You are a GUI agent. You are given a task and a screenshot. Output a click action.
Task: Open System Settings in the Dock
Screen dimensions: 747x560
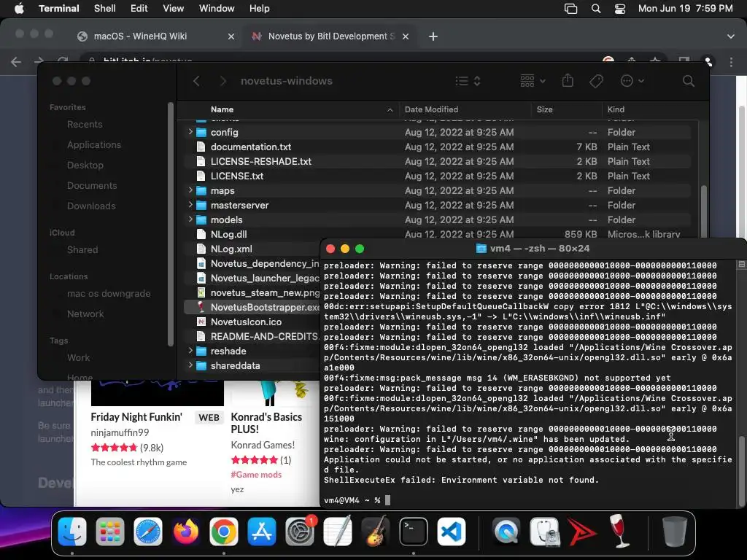(x=300, y=531)
